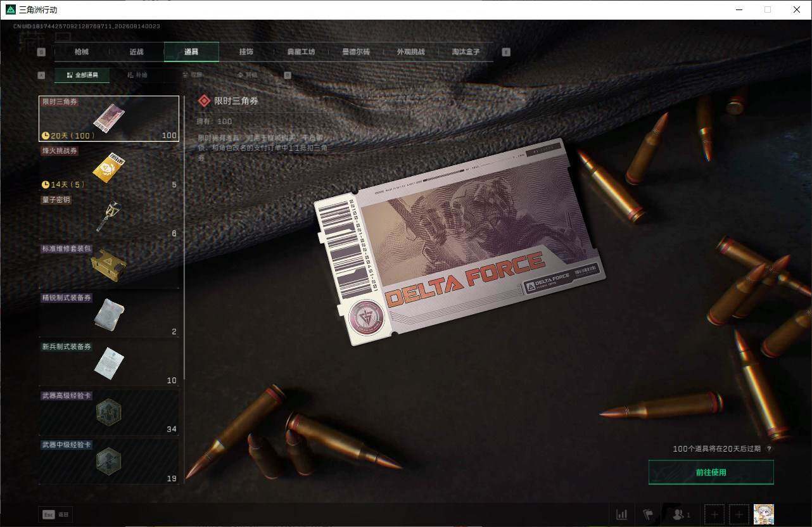Click the item list scrollbar
The width and height of the screenshot is (812, 527).
click(184, 238)
